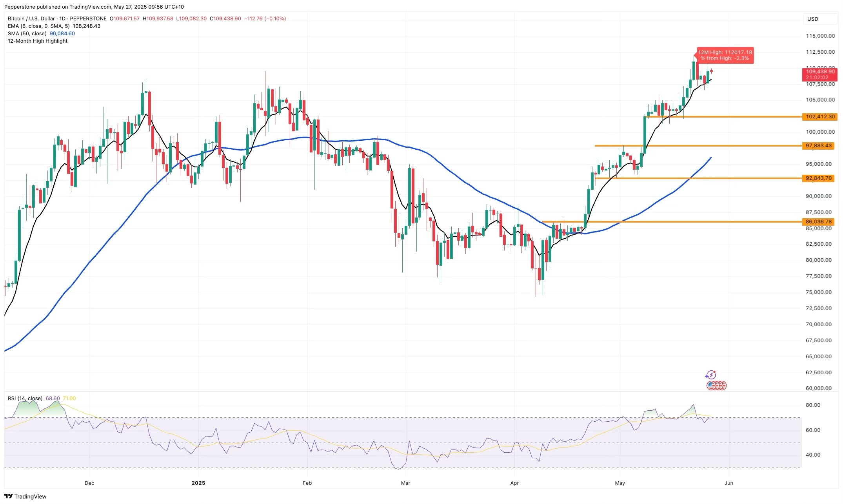Click the orange 86,036.78 price label

point(818,222)
